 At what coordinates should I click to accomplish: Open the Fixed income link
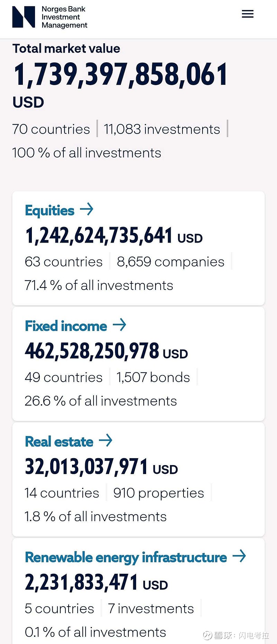66,326
